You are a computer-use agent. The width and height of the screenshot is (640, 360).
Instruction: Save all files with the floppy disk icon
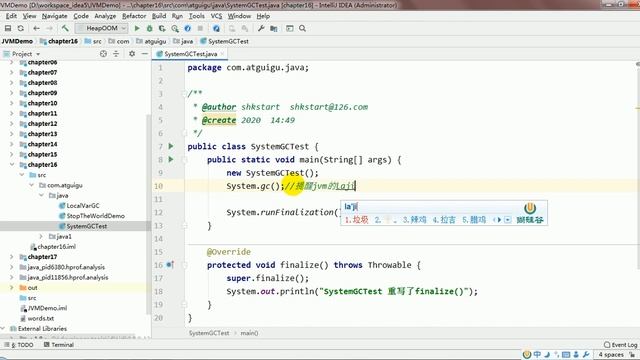coord(8,28)
